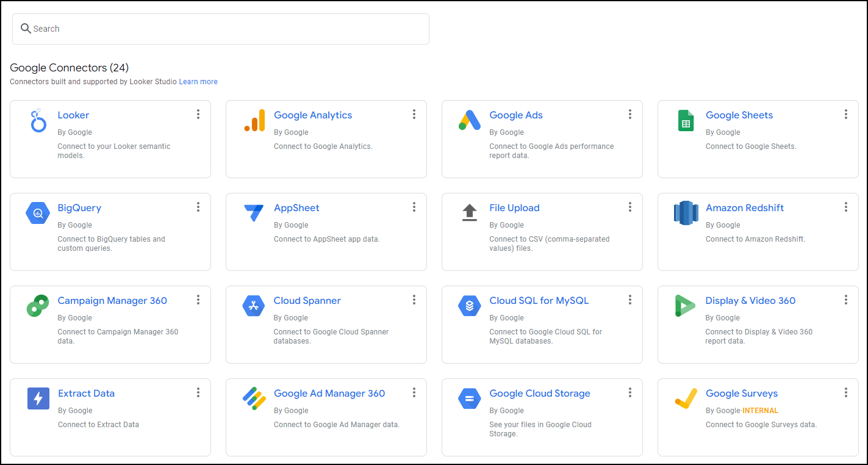Choose the File Upload connector title
This screenshot has height=465, width=868.
515,208
